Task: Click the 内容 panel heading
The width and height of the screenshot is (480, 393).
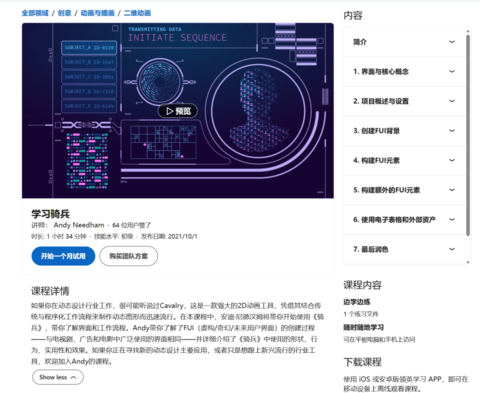Action: click(x=353, y=15)
